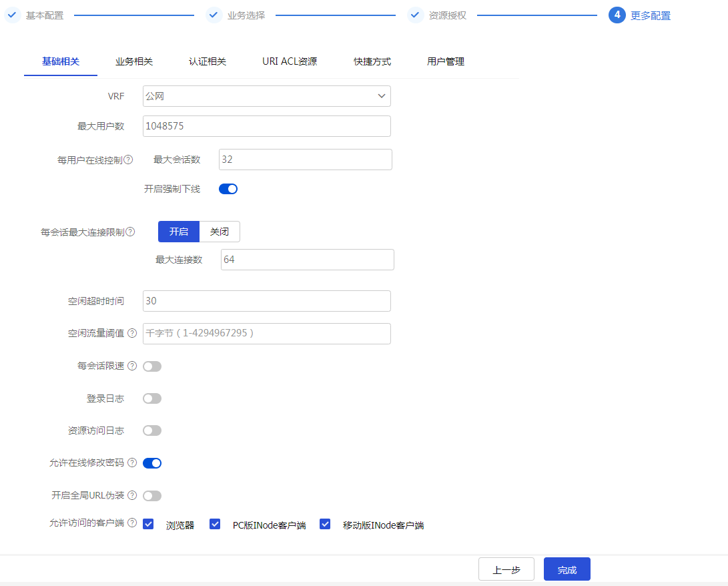Switch to the 基础相关 tab
728x586 pixels.
61,61
